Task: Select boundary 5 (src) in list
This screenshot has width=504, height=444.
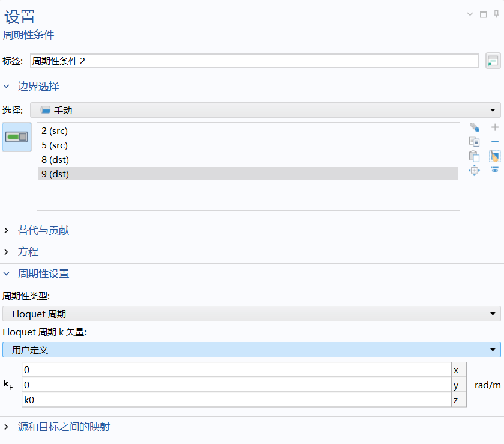Action: [x=248, y=145]
